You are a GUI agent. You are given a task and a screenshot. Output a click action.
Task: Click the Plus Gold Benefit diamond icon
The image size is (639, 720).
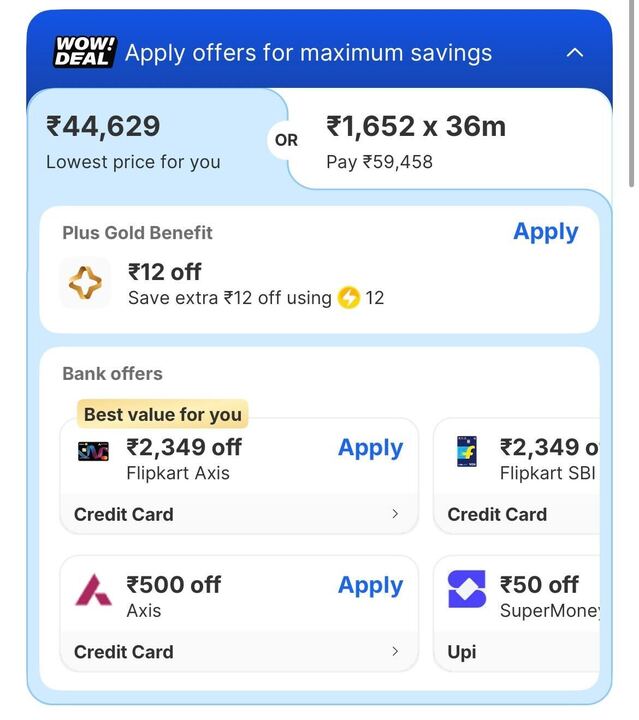(85, 284)
